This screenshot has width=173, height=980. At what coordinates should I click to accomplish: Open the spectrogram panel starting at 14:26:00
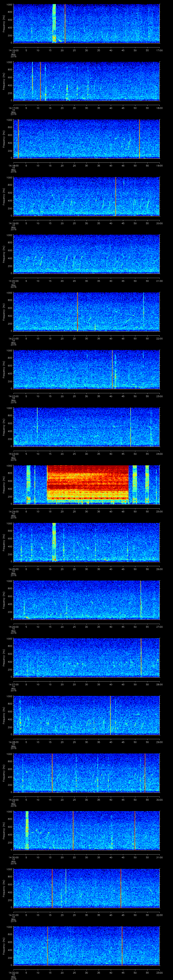(86, 600)
